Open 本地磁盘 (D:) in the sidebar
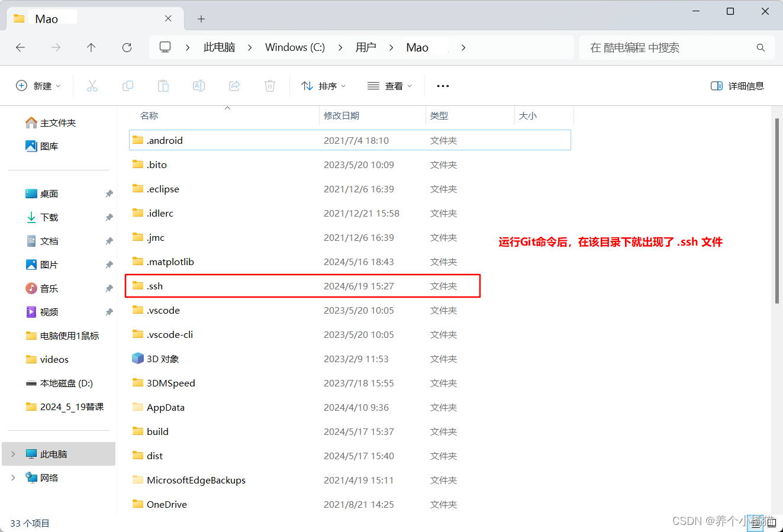The image size is (783, 532). [x=59, y=383]
